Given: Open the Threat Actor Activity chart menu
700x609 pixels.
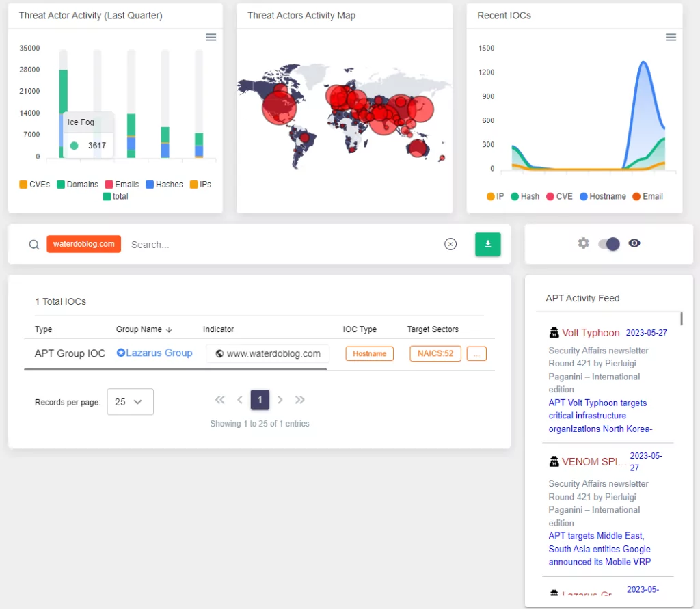Looking at the screenshot, I should click(211, 37).
